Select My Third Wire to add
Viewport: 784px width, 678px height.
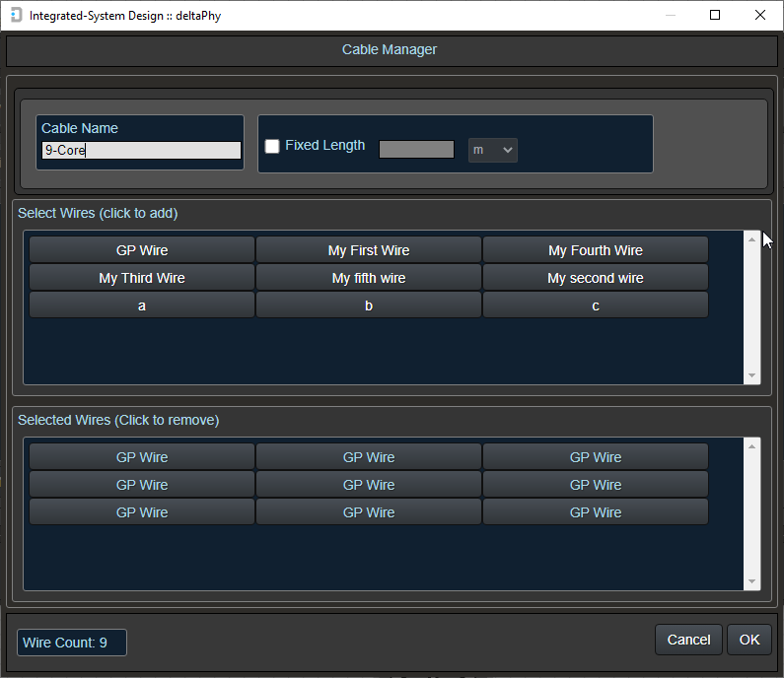pos(142,278)
